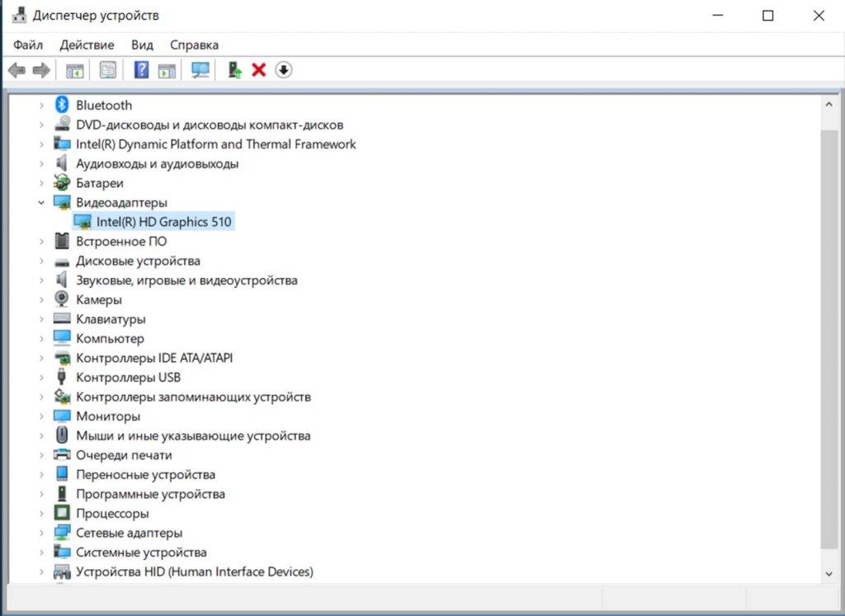Click the Show/Hide console tree icon

tap(75, 70)
